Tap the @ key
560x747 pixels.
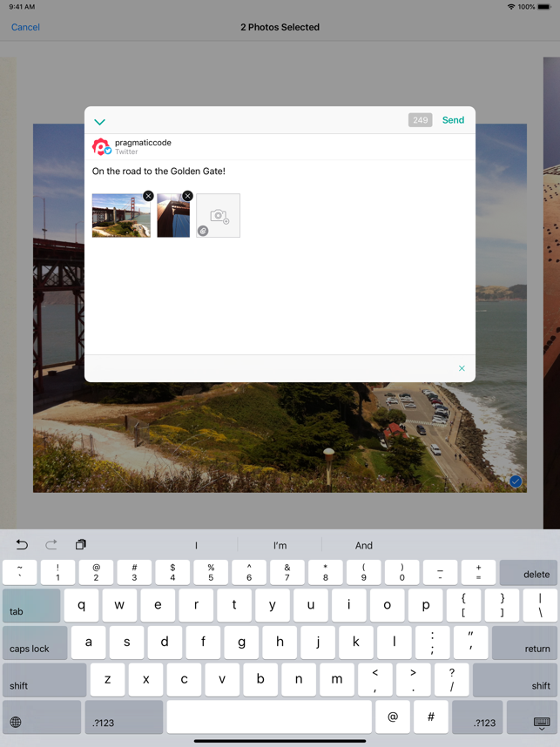(393, 717)
